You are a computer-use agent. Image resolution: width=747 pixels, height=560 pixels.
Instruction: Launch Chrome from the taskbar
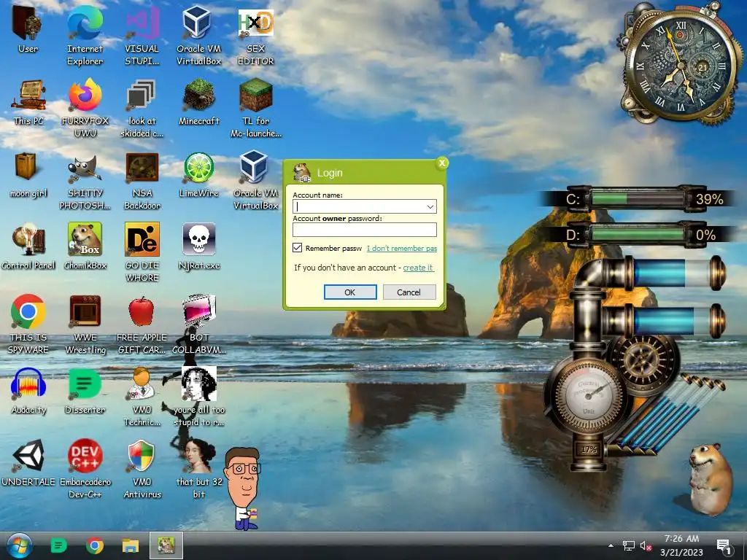click(95, 545)
